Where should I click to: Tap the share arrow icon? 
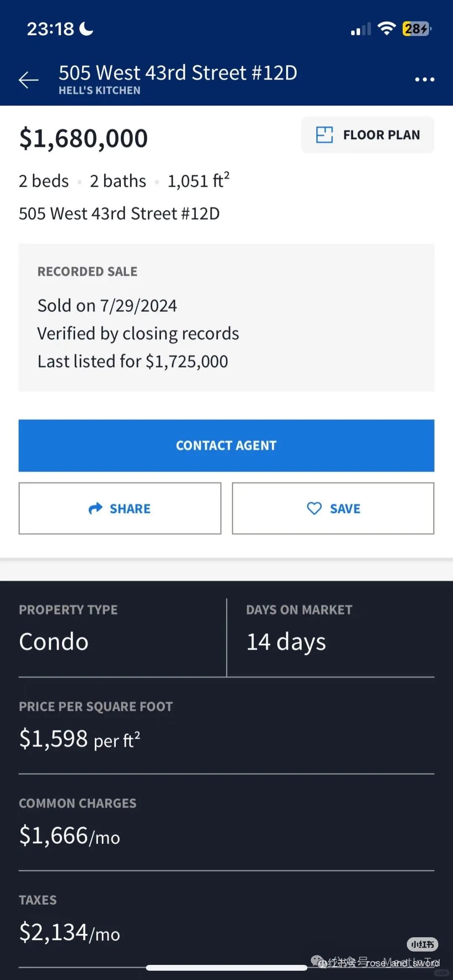click(96, 508)
